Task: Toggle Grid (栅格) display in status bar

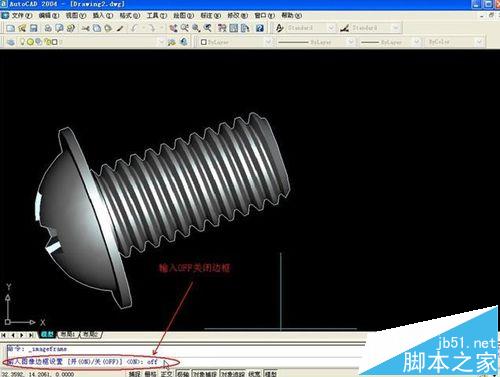Action: tap(150, 374)
